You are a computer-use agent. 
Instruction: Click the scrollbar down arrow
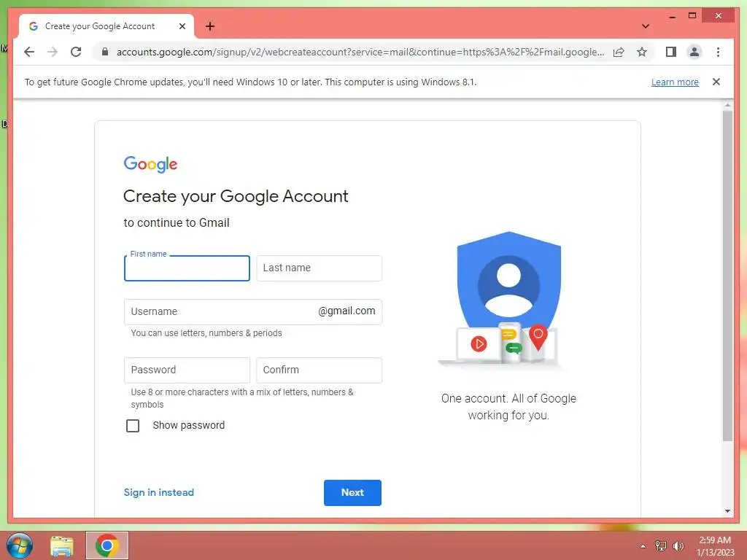point(727,511)
